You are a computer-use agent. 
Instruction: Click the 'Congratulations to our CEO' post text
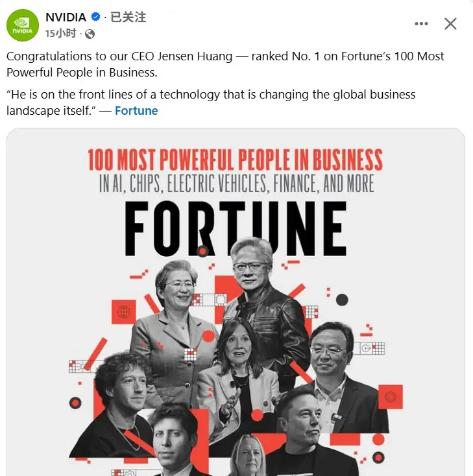point(225,64)
